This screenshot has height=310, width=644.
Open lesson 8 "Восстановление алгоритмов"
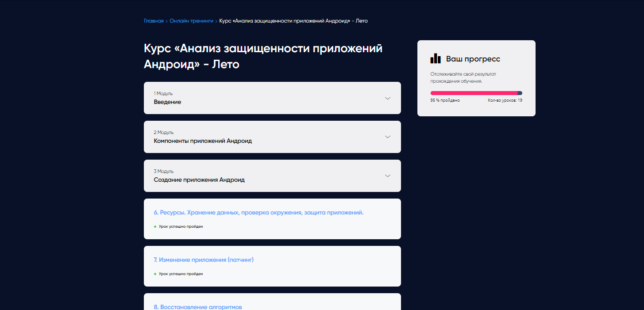click(x=197, y=306)
